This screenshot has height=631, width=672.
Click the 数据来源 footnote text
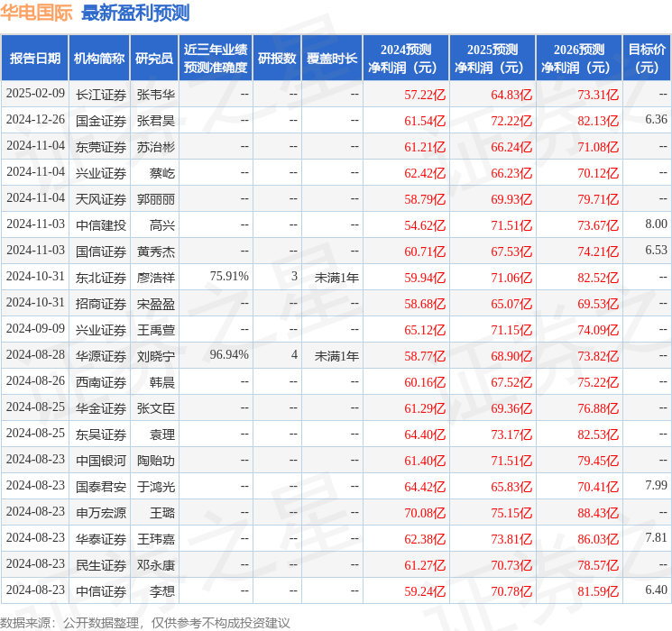[145, 622]
